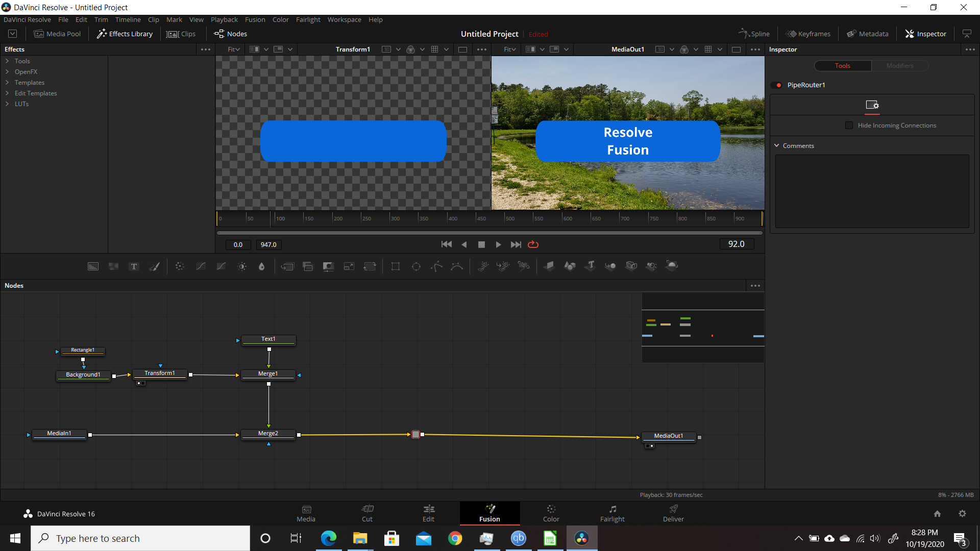Screen dimensions: 980x551
Task: Open the Keyframes panel
Action: pos(808,34)
